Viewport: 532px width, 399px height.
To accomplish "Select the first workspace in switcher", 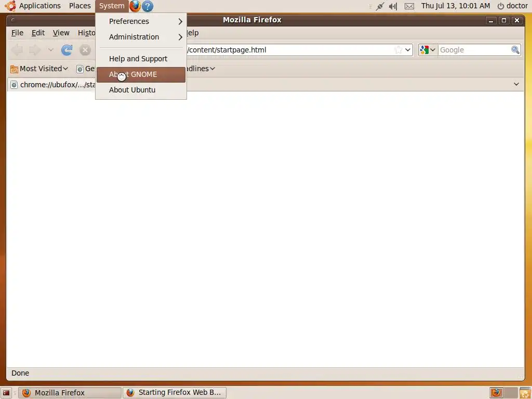I will 496,393.
